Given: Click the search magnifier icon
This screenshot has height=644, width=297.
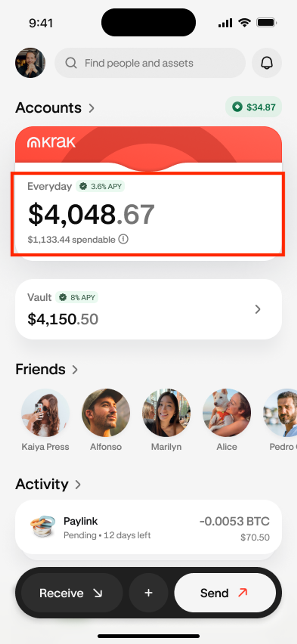Looking at the screenshot, I should tap(71, 63).
